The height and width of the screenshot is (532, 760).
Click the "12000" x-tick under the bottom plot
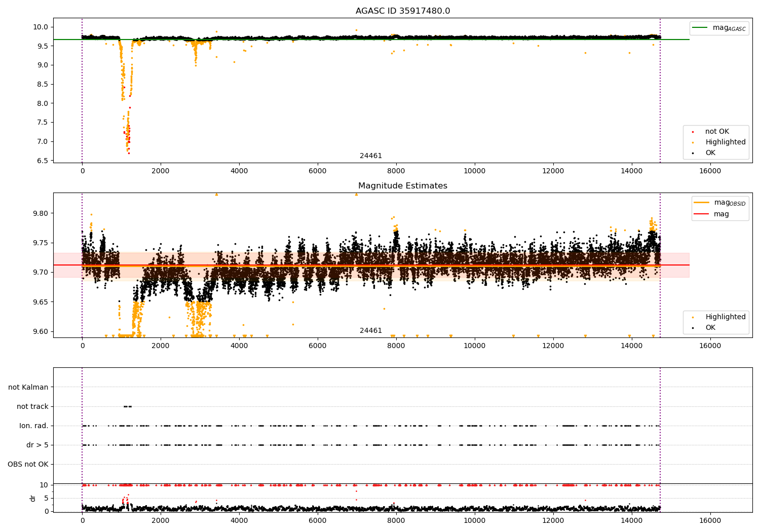553,521
